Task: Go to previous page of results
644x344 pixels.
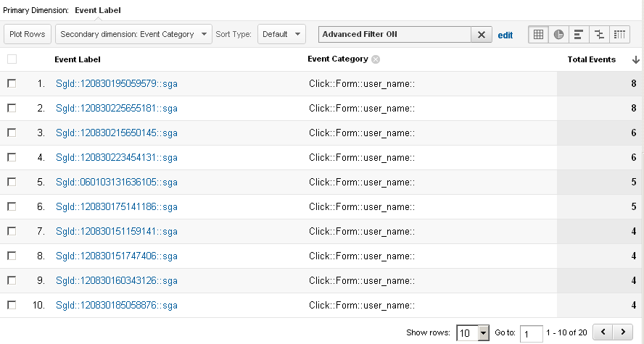Action: (603, 332)
